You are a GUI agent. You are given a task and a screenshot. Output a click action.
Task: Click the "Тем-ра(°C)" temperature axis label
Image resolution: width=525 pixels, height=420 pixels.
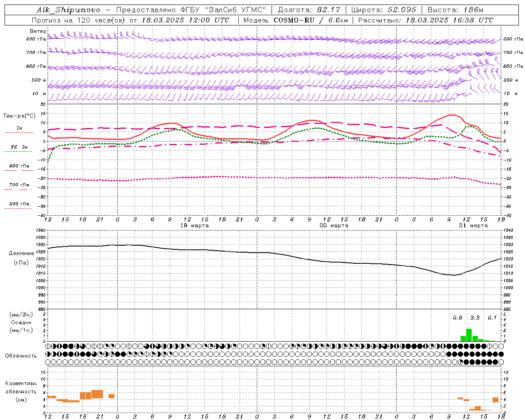[19, 116]
